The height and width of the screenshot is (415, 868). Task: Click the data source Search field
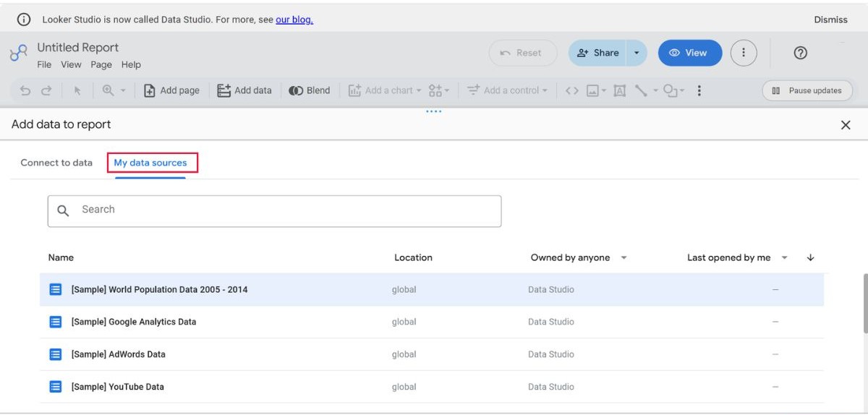[x=275, y=211]
